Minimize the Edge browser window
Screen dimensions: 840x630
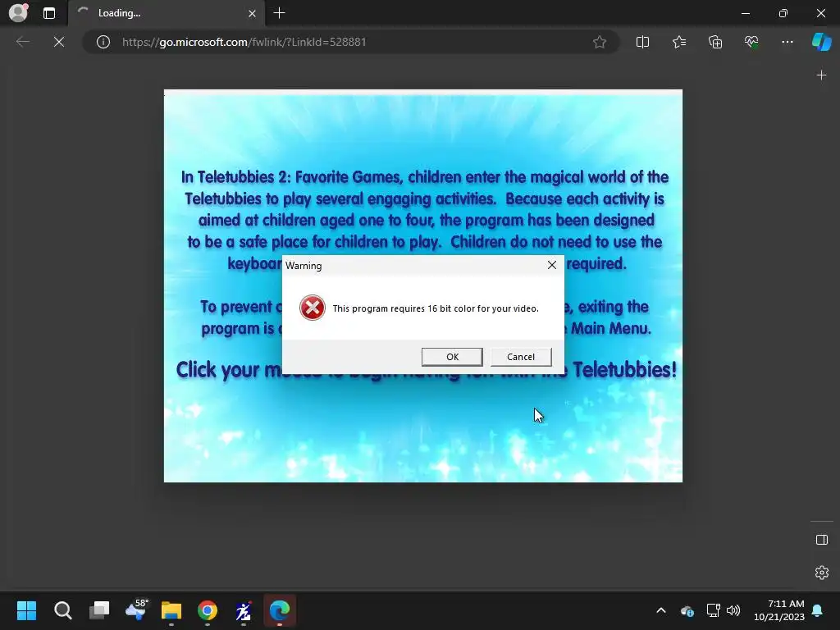coord(745,13)
